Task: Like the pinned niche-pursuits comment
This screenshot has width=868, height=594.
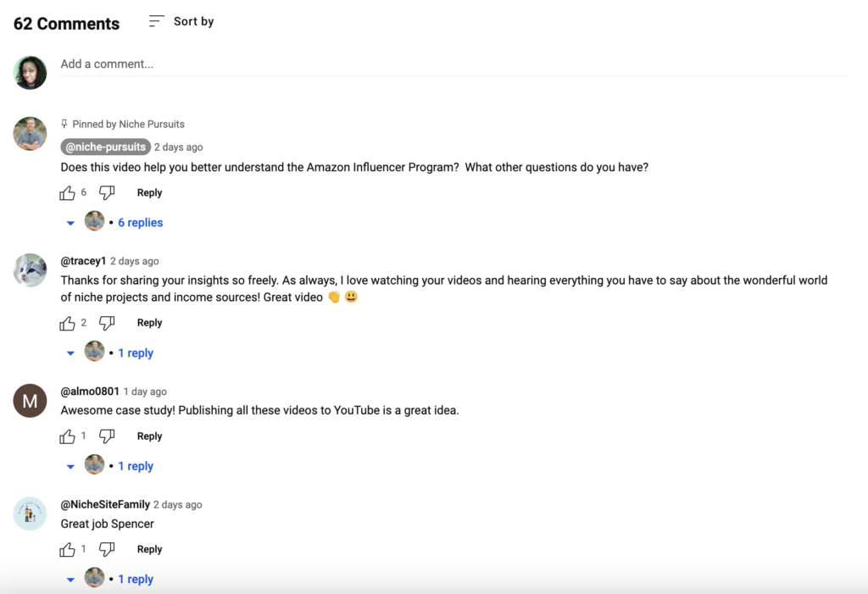Action: click(67, 192)
